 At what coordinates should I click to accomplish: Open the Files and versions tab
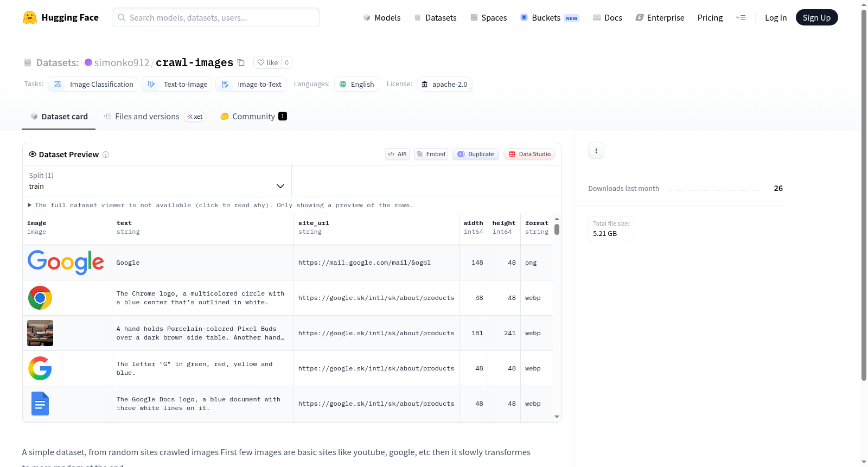point(154,117)
